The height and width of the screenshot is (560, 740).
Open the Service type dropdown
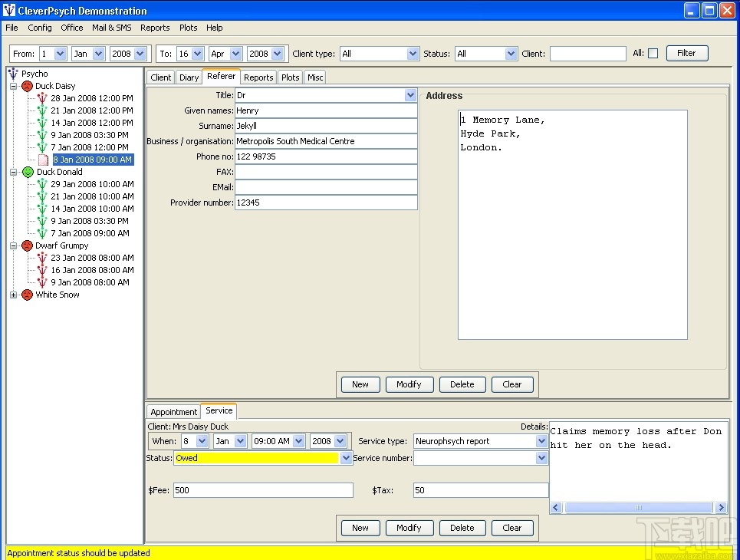(541, 441)
